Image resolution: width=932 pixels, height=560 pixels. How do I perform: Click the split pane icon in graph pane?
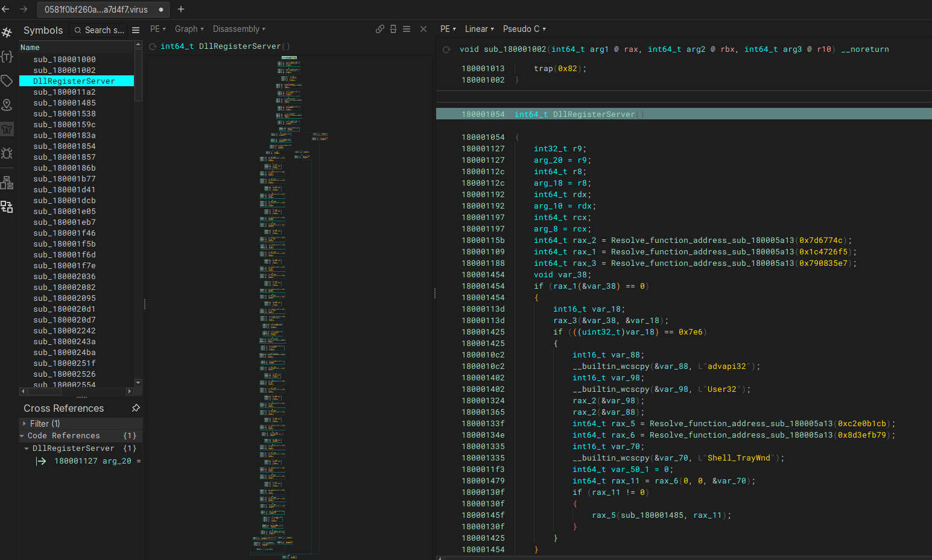tap(393, 29)
